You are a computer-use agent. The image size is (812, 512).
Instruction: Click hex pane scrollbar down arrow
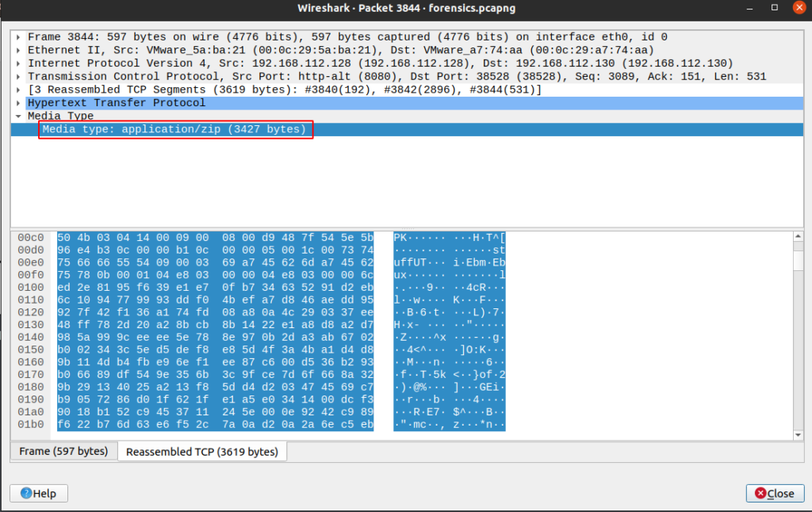tap(798, 435)
